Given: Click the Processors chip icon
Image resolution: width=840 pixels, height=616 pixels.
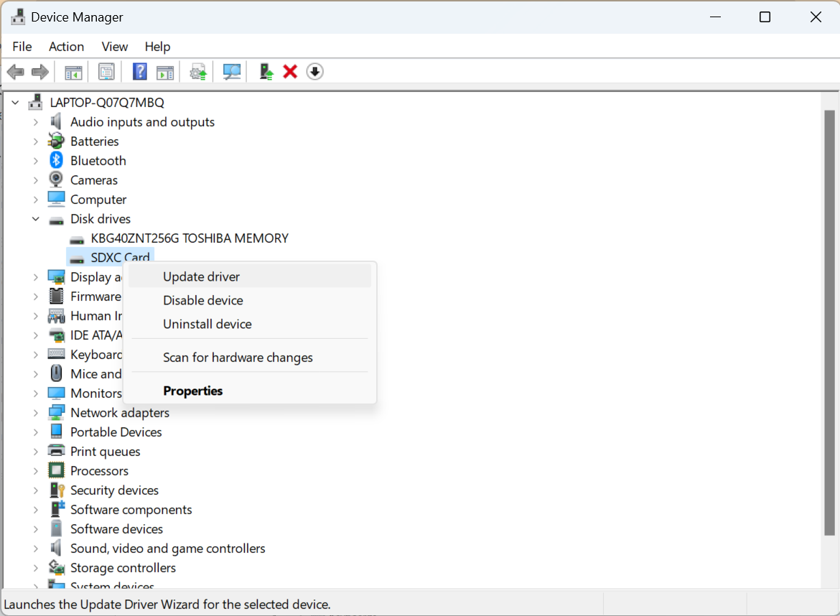Looking at the screenshot, I should (56, 470).
